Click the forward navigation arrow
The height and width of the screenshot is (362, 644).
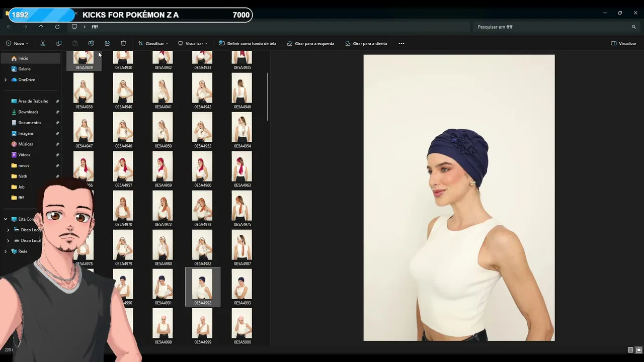[x=25, y=27]
